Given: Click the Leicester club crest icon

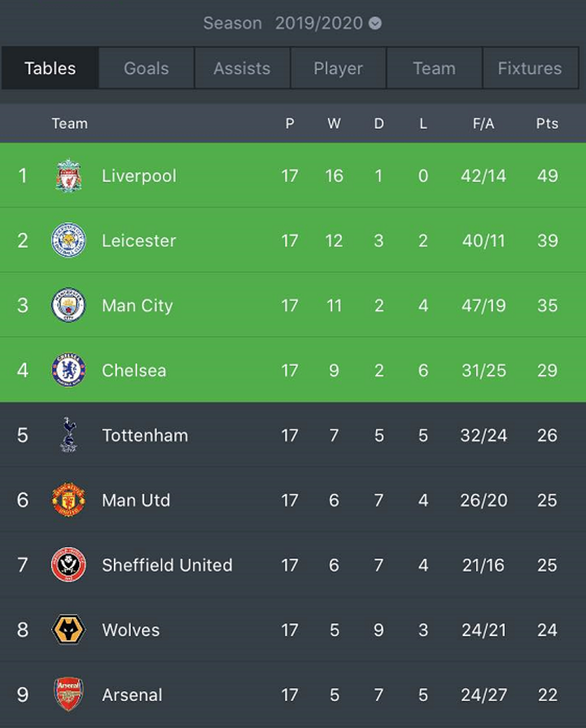Looking at the screenshot, I should tap(68, 240).
